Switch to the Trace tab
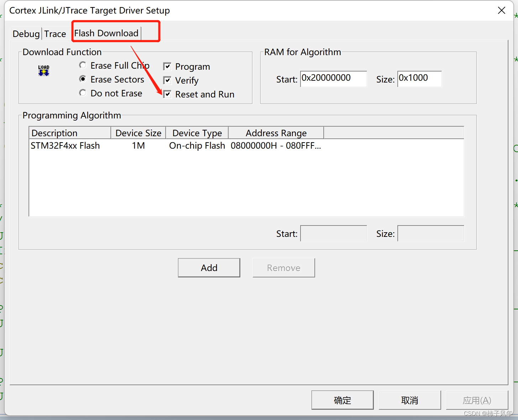The width and height of the screenshot is (518, 420). (x=55, y=33)
